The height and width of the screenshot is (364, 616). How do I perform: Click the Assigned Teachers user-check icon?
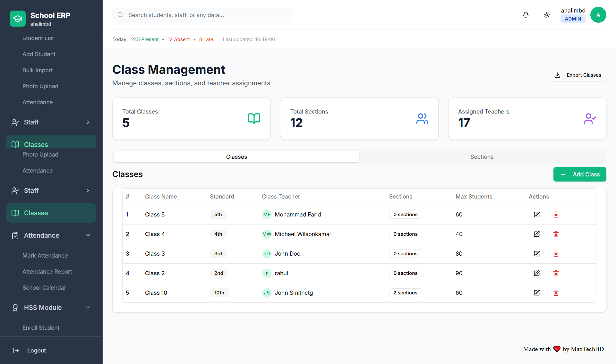tap(590, 119)
